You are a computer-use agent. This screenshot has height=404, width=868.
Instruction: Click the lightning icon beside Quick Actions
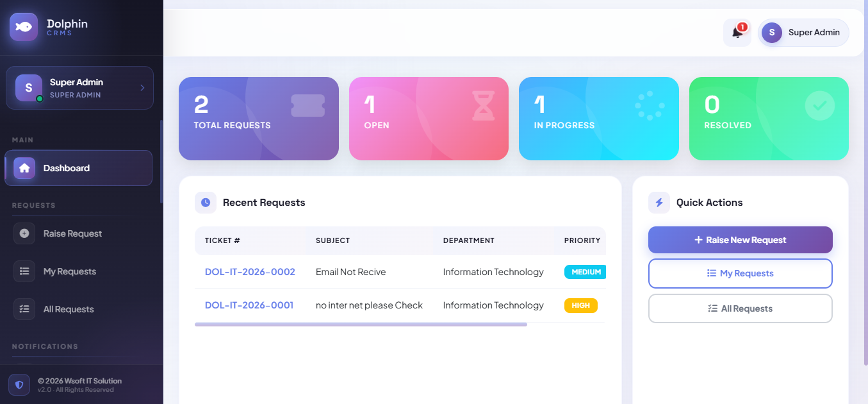[x=659, y=203]
